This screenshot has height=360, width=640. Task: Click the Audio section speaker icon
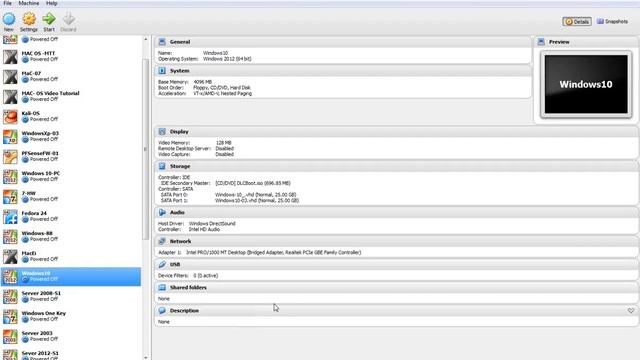coord(162,212)
